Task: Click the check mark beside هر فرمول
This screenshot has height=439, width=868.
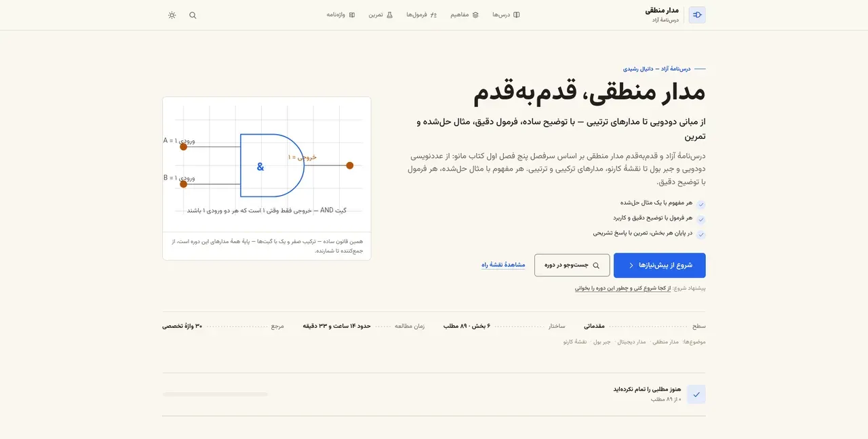Action: coord(701,219)
